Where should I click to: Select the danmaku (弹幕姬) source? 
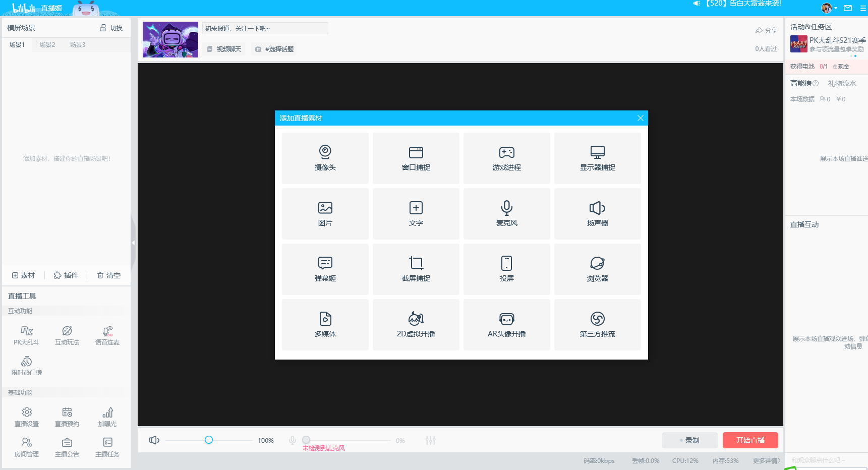tap(325, 269)
